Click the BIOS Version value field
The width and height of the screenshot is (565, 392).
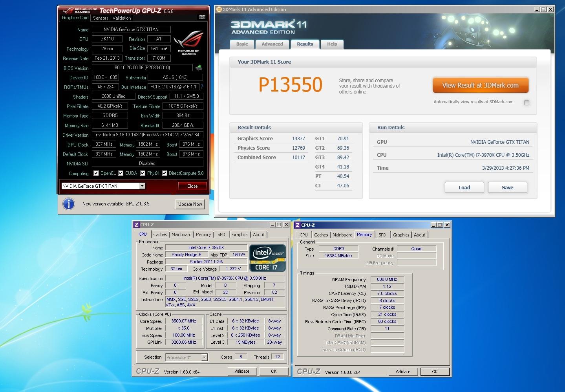(142, 68)
